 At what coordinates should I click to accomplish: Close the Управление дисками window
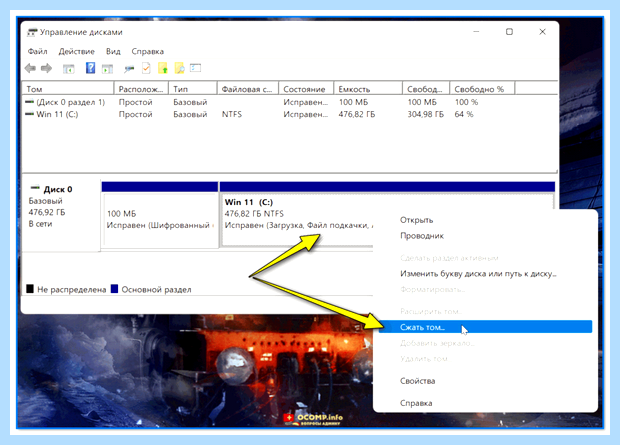pos(542,32)
